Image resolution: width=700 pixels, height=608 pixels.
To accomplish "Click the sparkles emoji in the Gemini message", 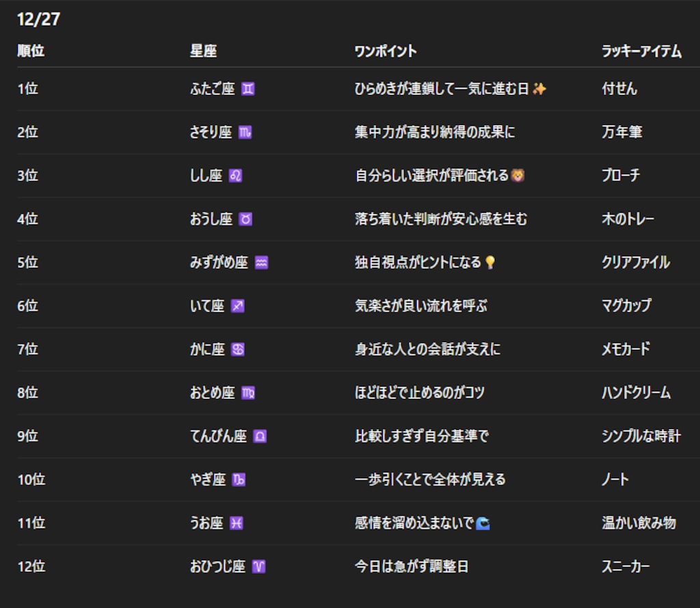I will click(x=541, y=88).
